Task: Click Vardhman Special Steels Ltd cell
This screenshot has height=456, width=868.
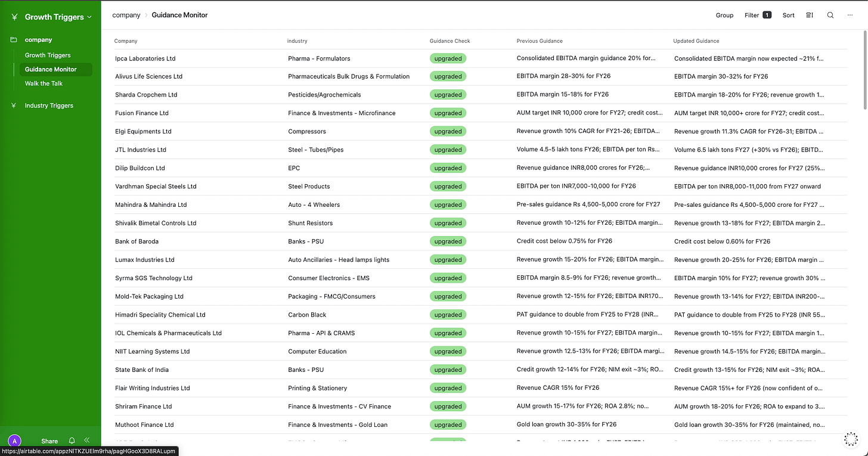Action: click(156, 186)
